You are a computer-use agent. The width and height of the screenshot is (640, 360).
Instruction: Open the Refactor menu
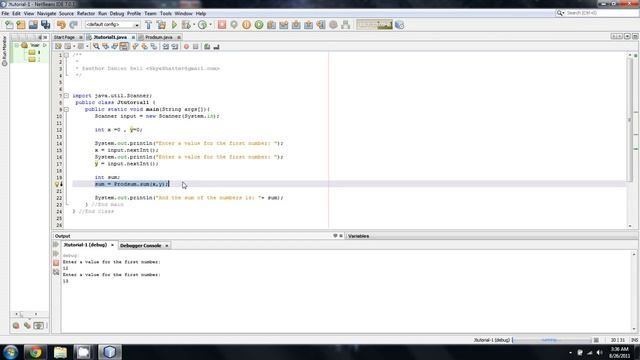pyautogui.click(x=86, y=13)
